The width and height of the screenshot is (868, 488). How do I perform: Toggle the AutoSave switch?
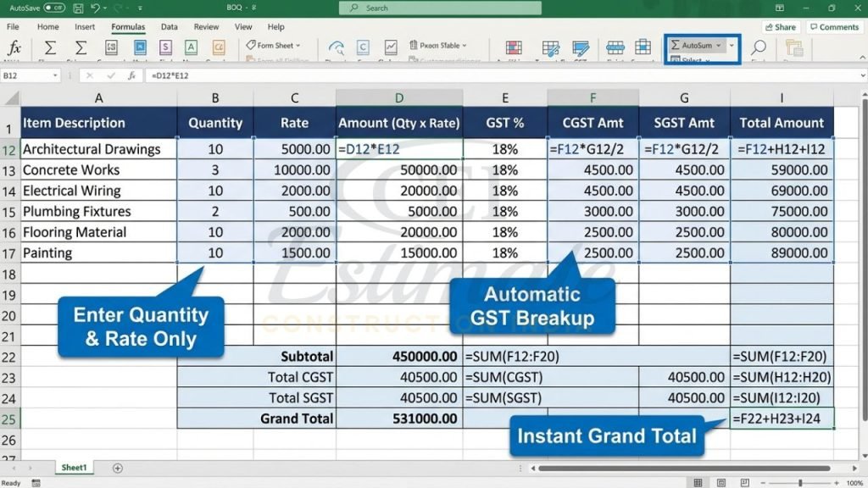pyautogui.click(x=53, y=8)
